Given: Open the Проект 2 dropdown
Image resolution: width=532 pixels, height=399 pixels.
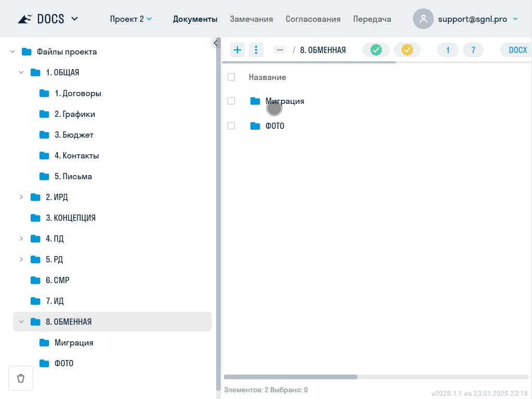Looking at the screenshot, I should 131,19.
